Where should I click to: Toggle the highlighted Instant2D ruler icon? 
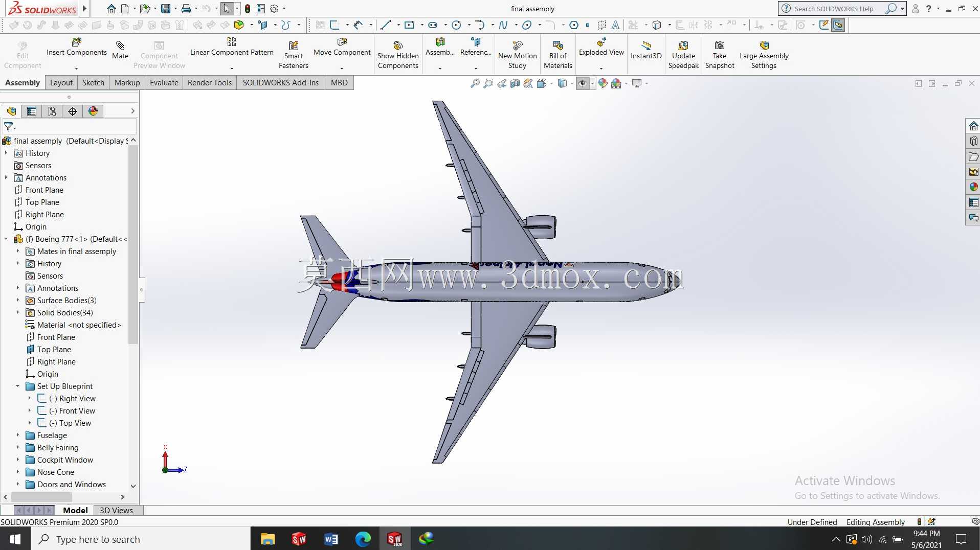pos(838,25)
